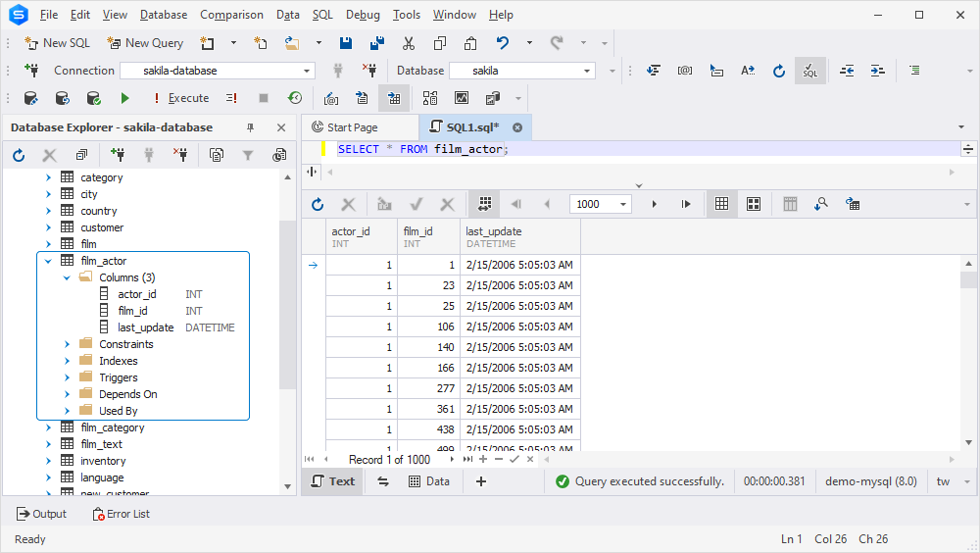Click the Database Explorer vertical scrollbar

(x=287, y=305)
